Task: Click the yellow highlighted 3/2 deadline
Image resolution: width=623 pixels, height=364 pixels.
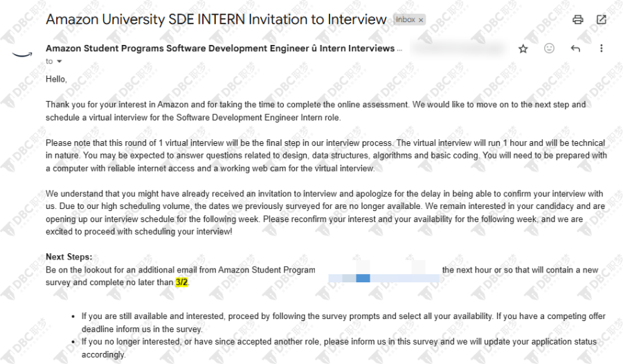Action: pyautogui.click(x=181, y=282)
